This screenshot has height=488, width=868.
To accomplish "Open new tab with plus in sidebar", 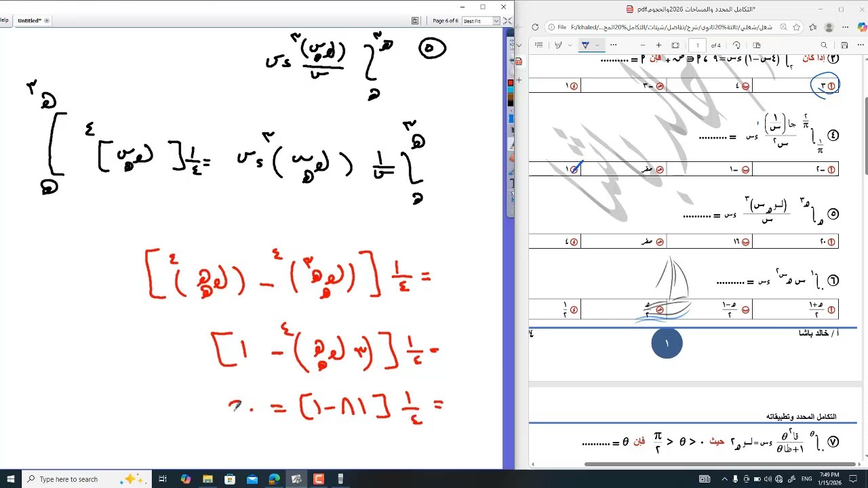I will click(x=519, y=80).
